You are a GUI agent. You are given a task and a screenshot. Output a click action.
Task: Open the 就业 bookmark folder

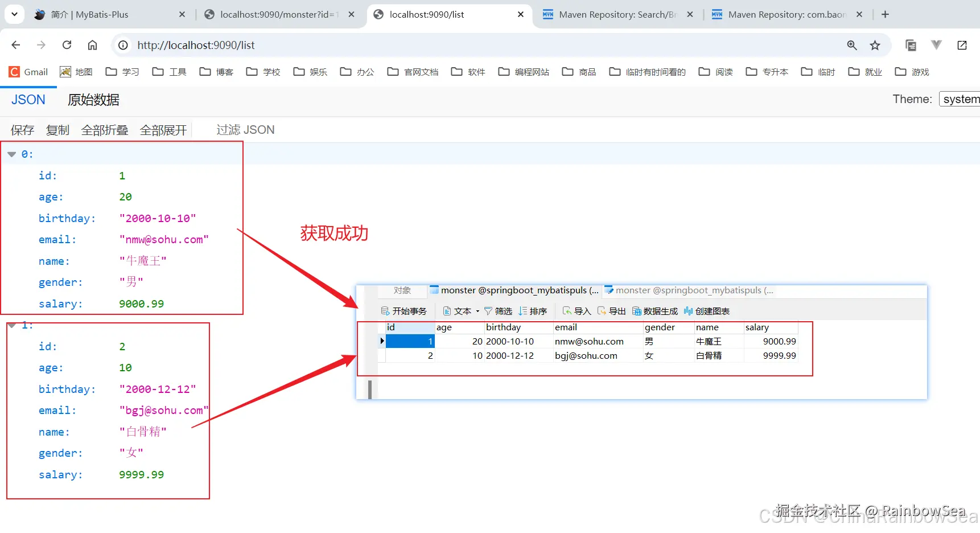click(x=865, y=72)
